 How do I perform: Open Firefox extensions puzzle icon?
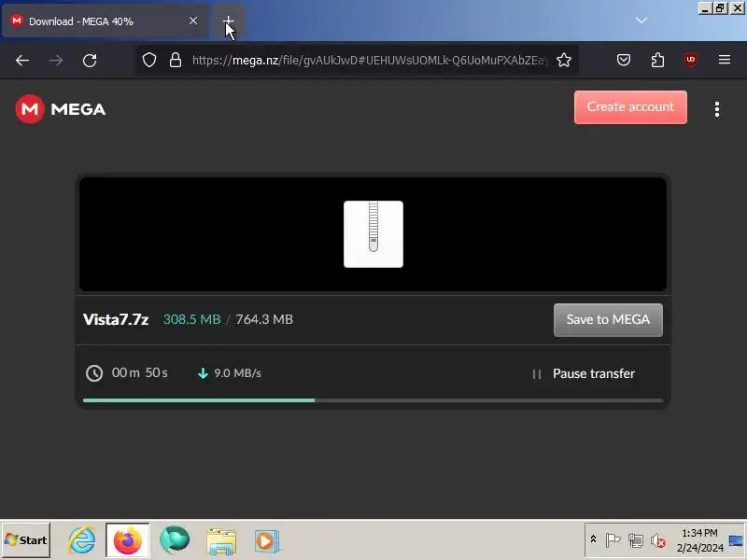(657, 60)
